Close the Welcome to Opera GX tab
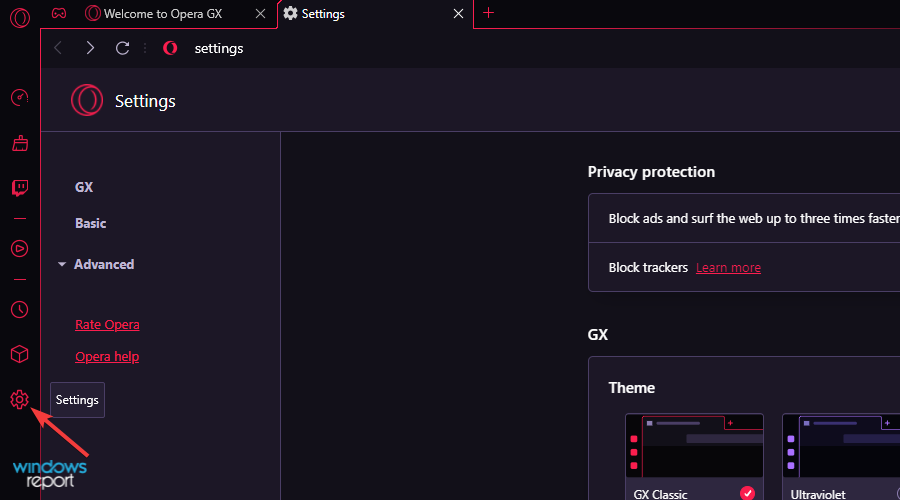 click(x=261, y=14)
